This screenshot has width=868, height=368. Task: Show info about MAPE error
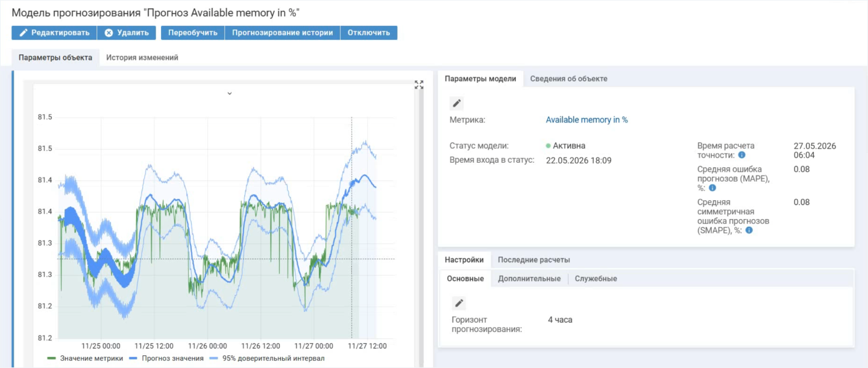pos(712,188)
